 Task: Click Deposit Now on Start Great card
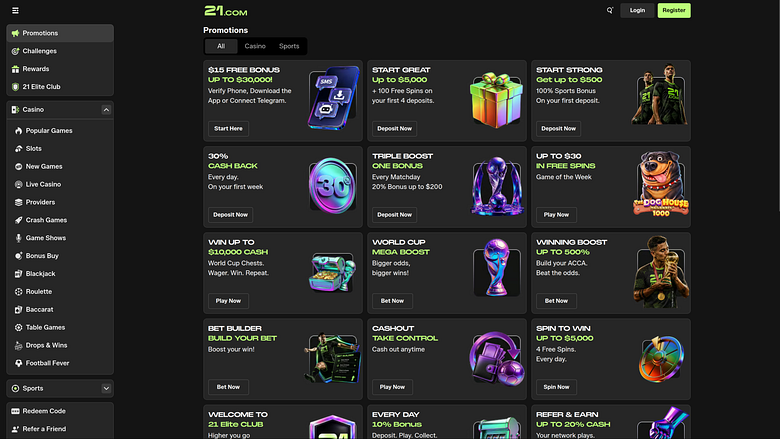[x=394, y=129]
